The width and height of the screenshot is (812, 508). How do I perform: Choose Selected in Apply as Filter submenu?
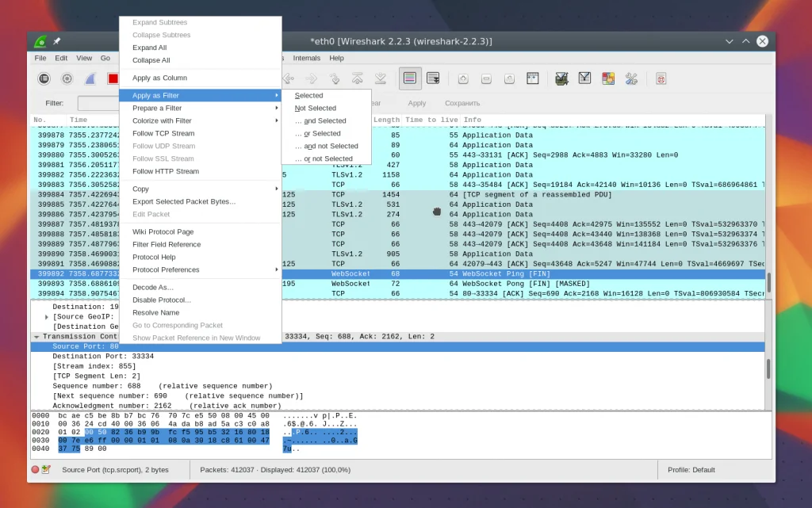[309, 96]
